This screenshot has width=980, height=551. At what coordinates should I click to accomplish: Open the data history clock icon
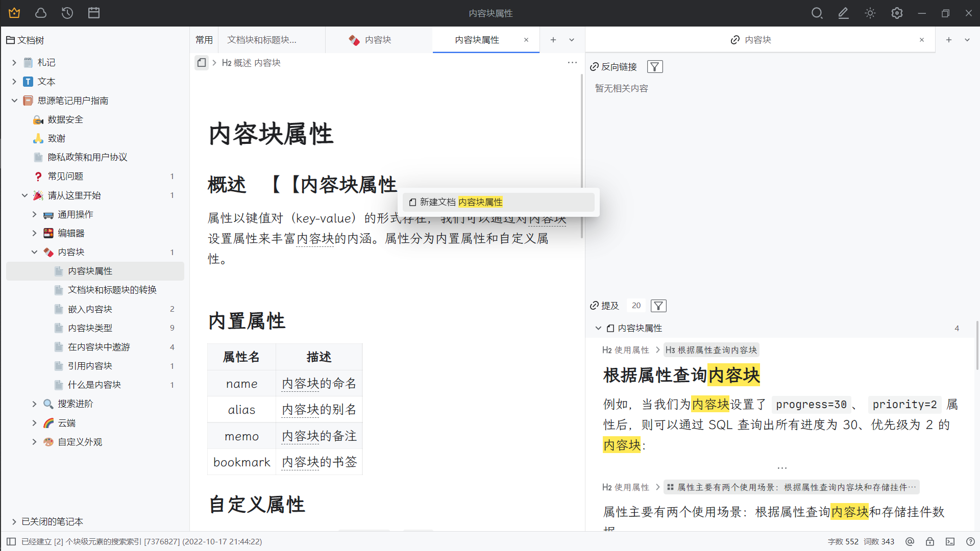67,13
